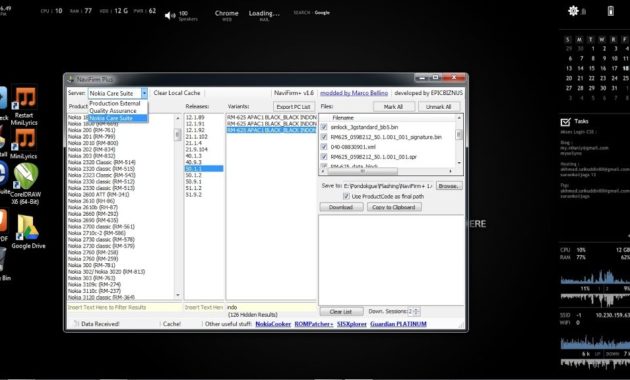The height and width of the screenshot is (380, 630).
Task: Click the product list scroll-down arrow
Action: pyautogui.click(x=178, y=295)
